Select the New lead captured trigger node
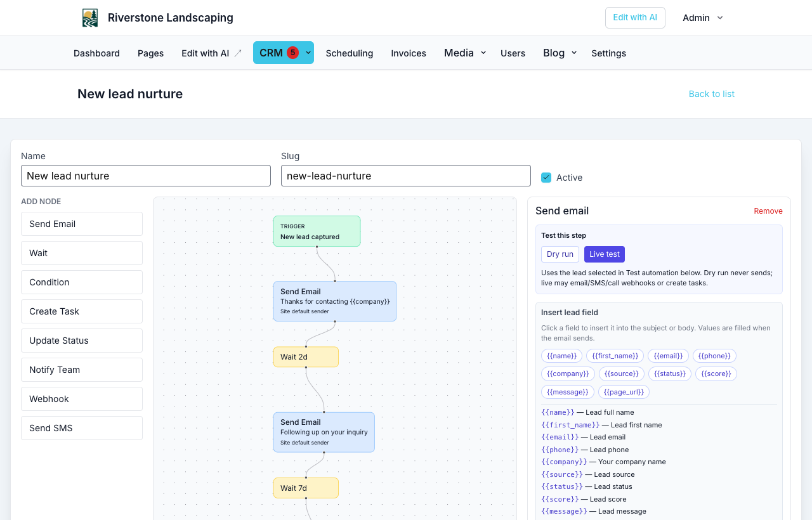 point(317,231)
